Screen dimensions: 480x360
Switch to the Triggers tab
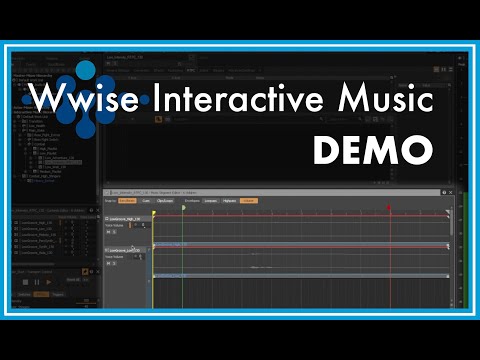click(58, 294)
